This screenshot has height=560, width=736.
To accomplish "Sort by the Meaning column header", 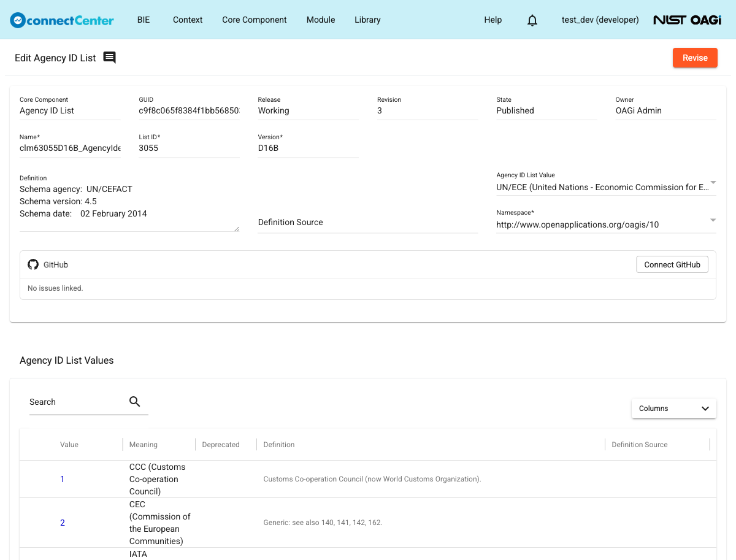I will point(144,445).
